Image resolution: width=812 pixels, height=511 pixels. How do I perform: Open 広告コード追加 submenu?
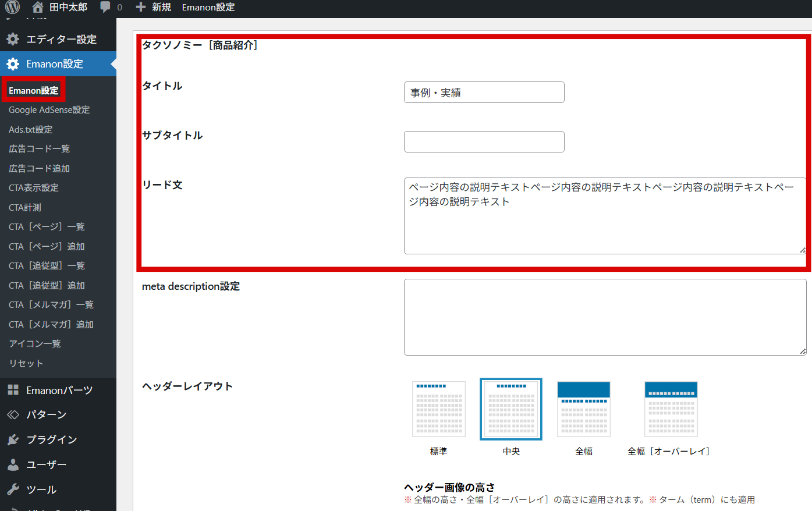[x=39, y=168]
